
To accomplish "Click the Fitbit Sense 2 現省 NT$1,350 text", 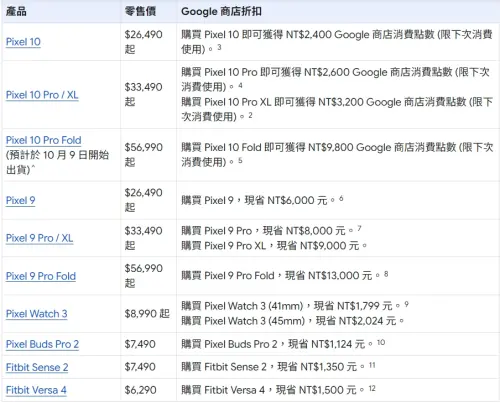I will click(278, 367).
